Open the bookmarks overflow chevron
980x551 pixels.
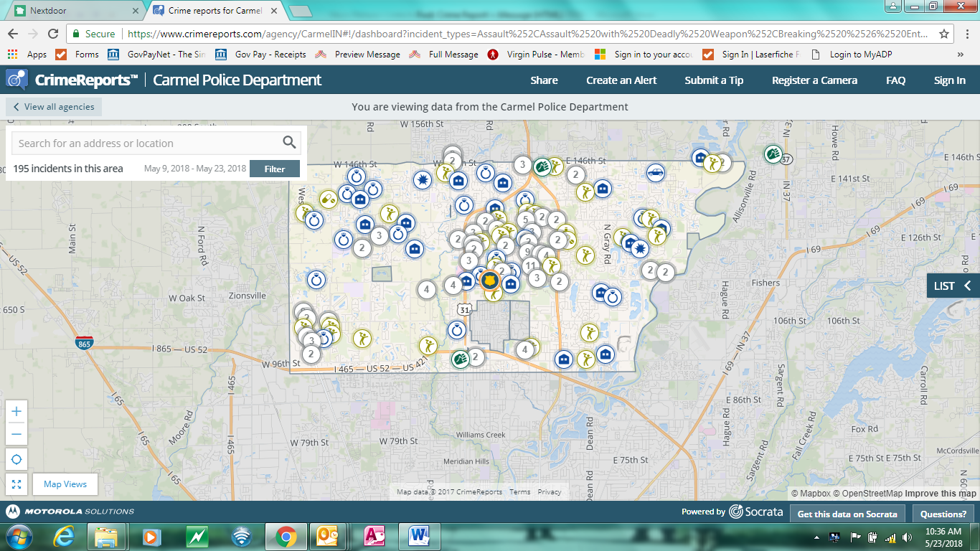pos(960,54)
